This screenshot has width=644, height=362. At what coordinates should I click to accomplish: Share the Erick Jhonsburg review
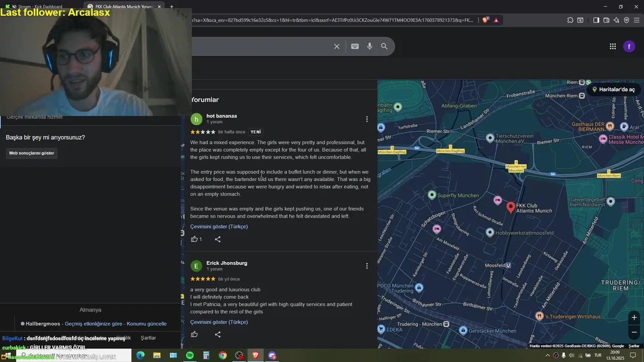point(217,334)
